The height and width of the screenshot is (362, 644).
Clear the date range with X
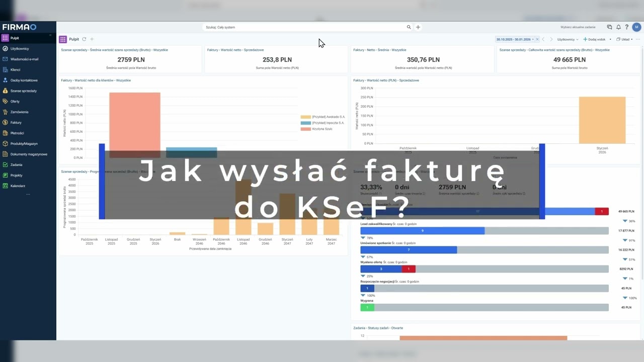click(537, 39)
